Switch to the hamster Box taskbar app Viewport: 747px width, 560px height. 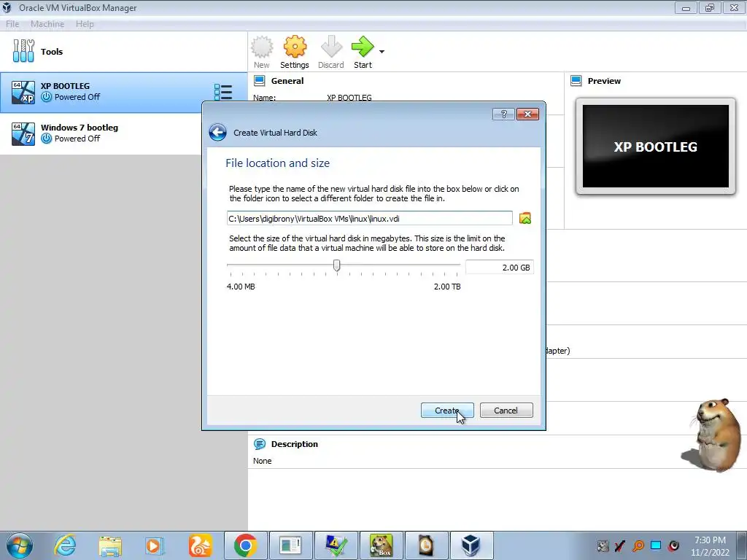[x=381, y=545]
